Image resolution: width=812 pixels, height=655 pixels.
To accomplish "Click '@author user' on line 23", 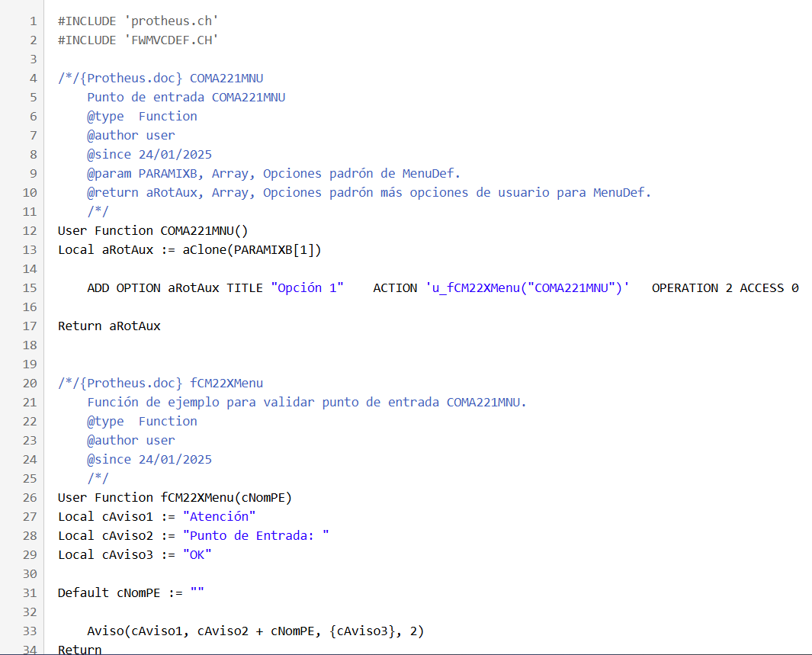I will click(131, 441).
